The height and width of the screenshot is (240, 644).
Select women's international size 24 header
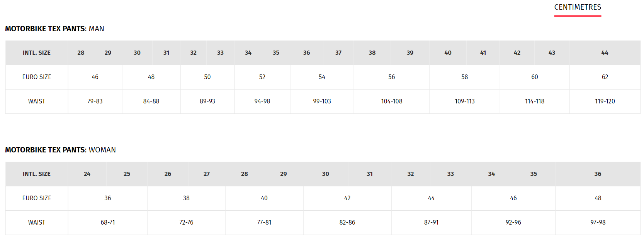coord(87,174)
